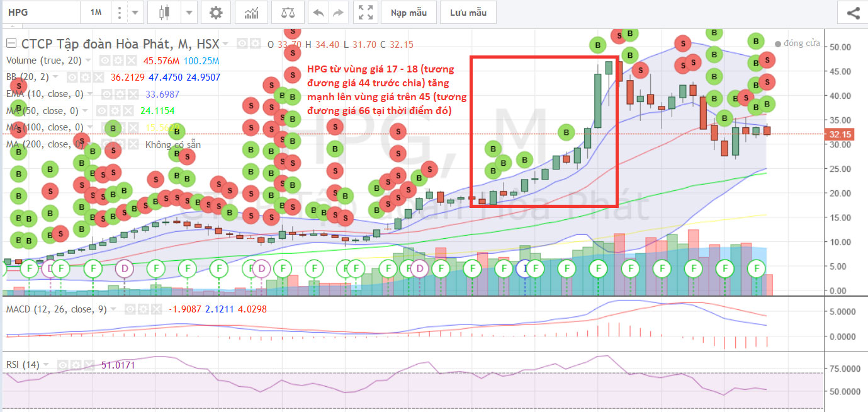Open settings gear for MA (50, close, 0)
Image resolution: width=868 pixels, height=412 pixels.
coord(115,111)
